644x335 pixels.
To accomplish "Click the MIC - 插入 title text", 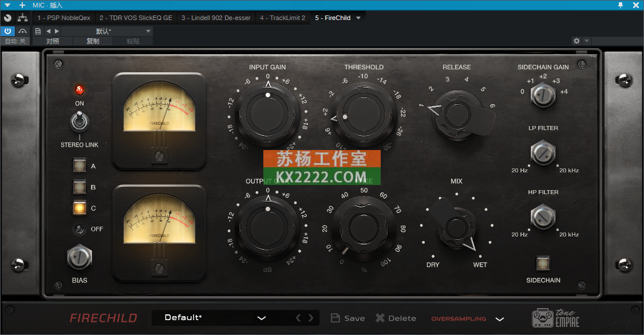I will [x=48, y=5].
